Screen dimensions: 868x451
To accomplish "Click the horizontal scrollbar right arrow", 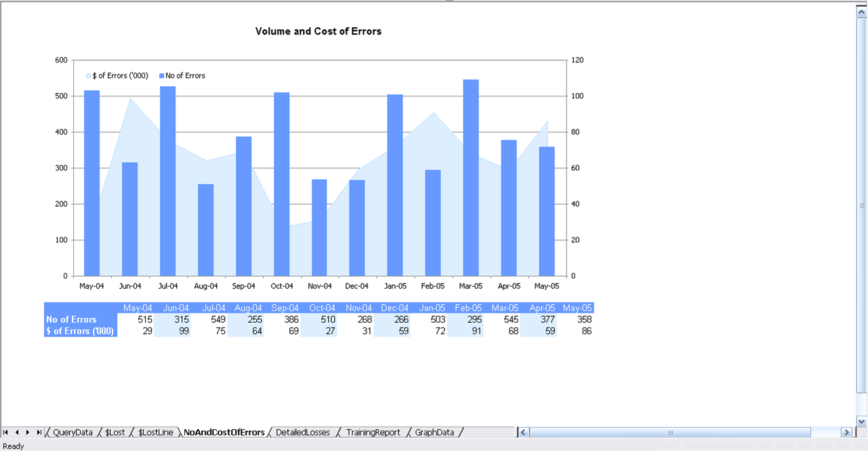I will click(x=846, y=433).
